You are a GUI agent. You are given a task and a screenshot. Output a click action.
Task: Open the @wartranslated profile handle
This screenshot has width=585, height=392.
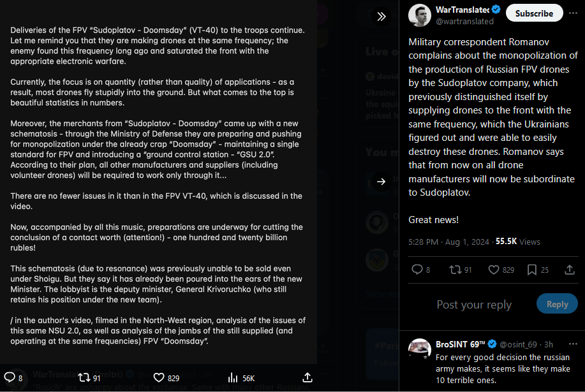464,21
